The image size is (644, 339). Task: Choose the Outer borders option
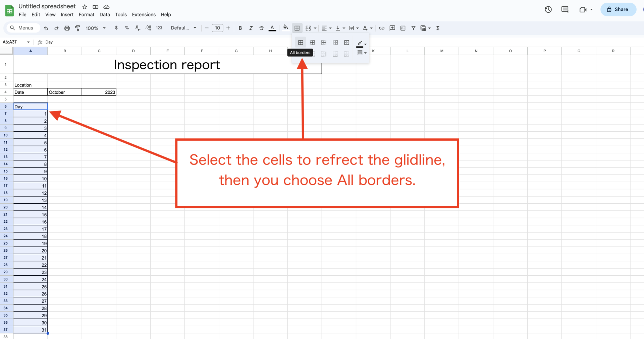(346, 42)
